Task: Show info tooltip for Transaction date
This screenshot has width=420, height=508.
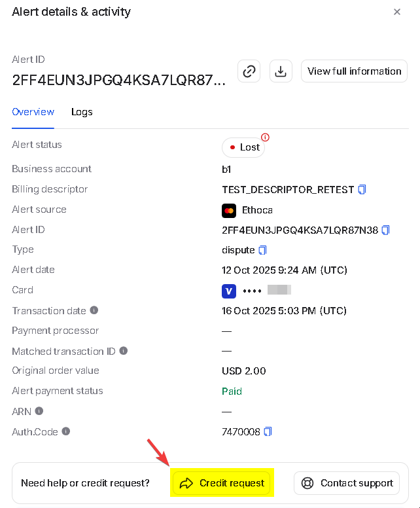Action: [x=94, y=310]
